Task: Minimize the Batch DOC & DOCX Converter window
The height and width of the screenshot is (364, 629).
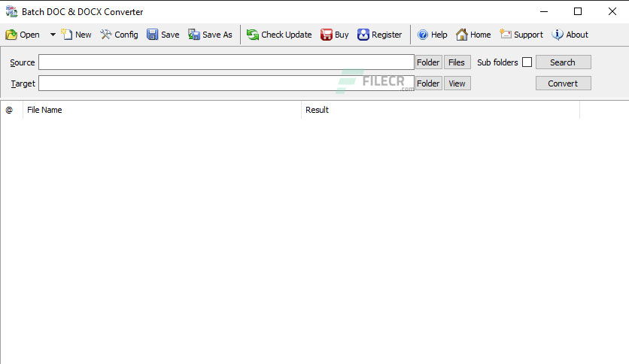Action: [544, 11]
